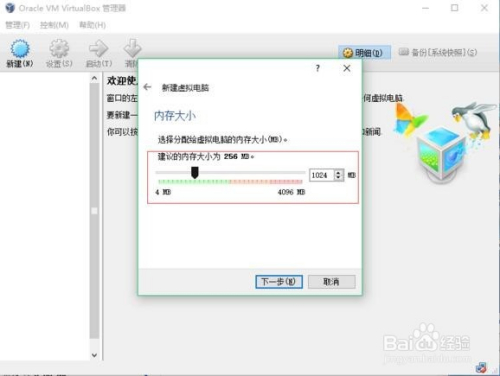Click the 4096 MB maximum label
Viewport: 500px width, 376px height.
coord(291,192)
